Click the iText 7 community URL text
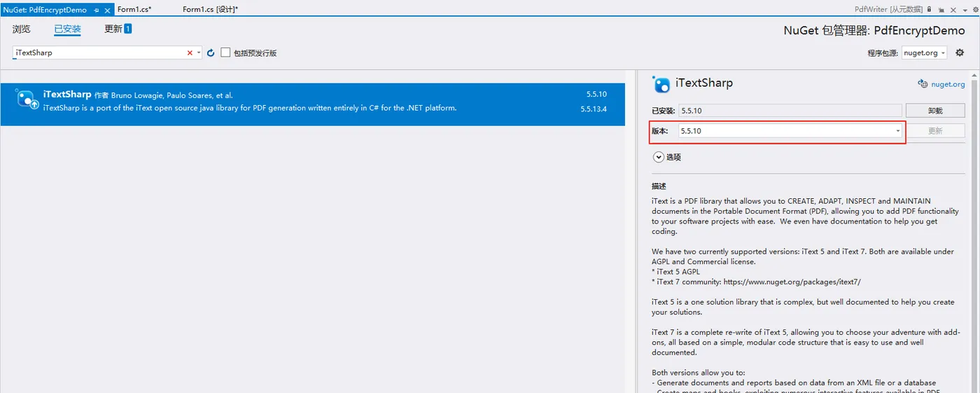This screenshot has height=393, width=980. pos(792,282)
